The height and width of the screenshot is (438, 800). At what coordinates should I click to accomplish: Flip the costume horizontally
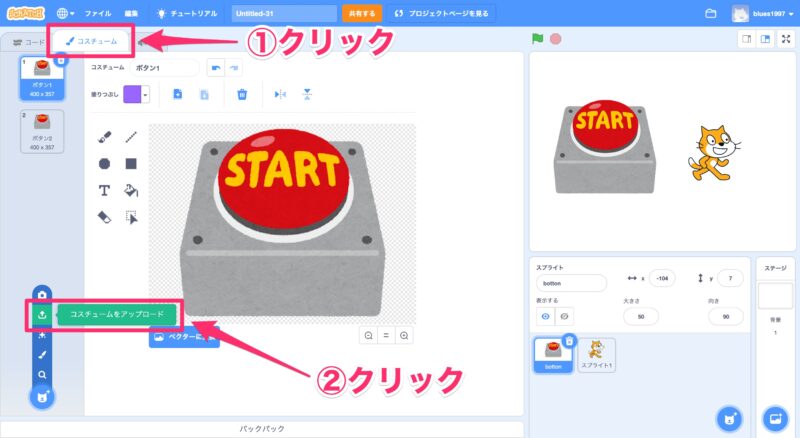click(280, 94)
